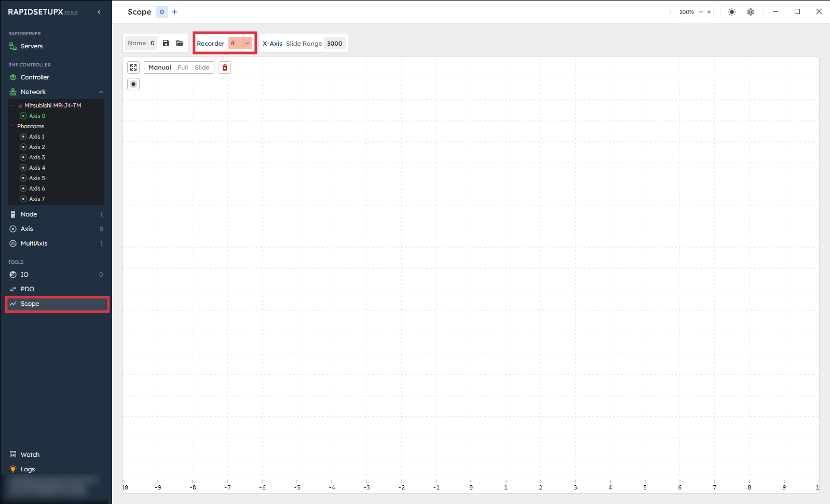The height and width of the screenshot is (504, 830).
Task: Minimize the RapidSetupX window
Action: click(775, 11)
